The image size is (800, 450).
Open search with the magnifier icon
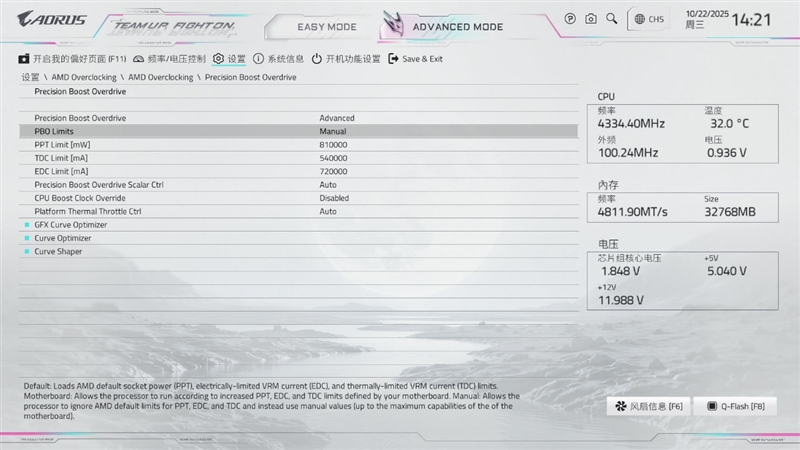pos(611,19)
